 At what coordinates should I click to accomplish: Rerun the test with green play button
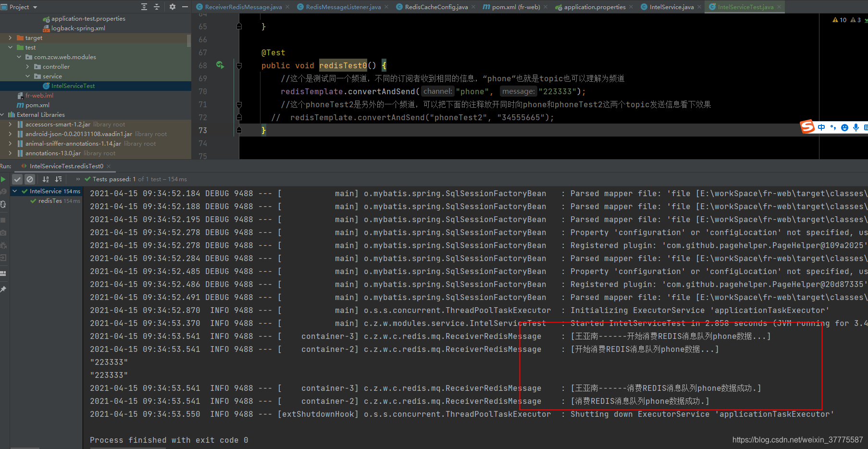[x=3, y=179]
